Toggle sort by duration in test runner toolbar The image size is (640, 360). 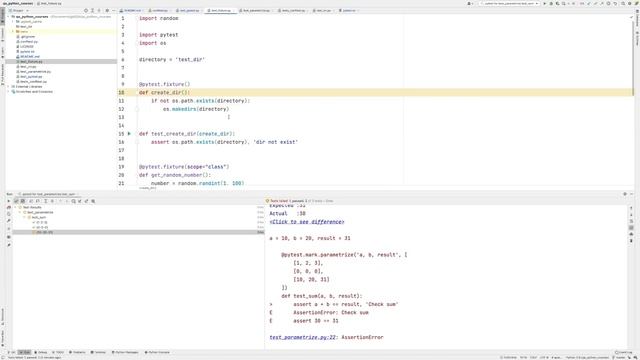click(x=38, y=201)
